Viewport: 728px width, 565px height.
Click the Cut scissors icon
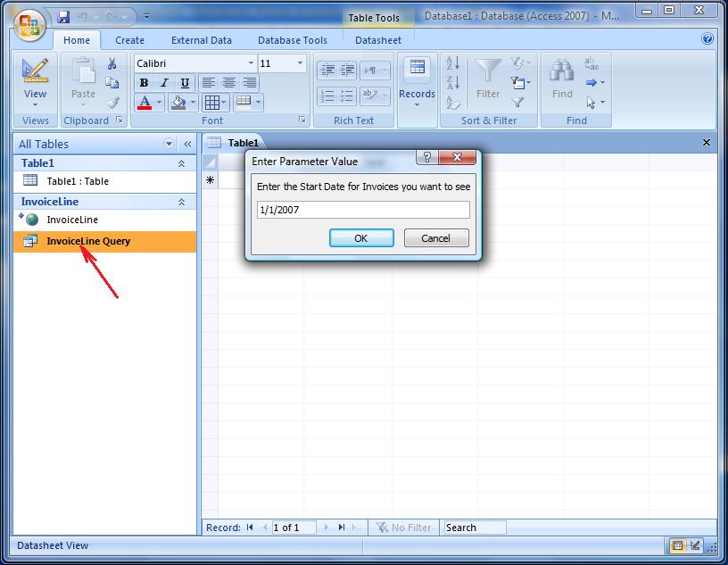coord(112,63)
